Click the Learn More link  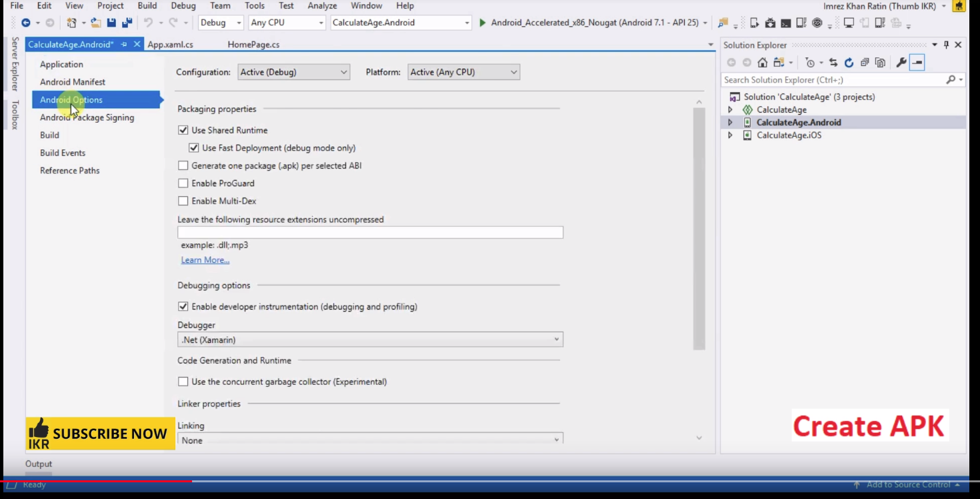(x=205, y=260)
